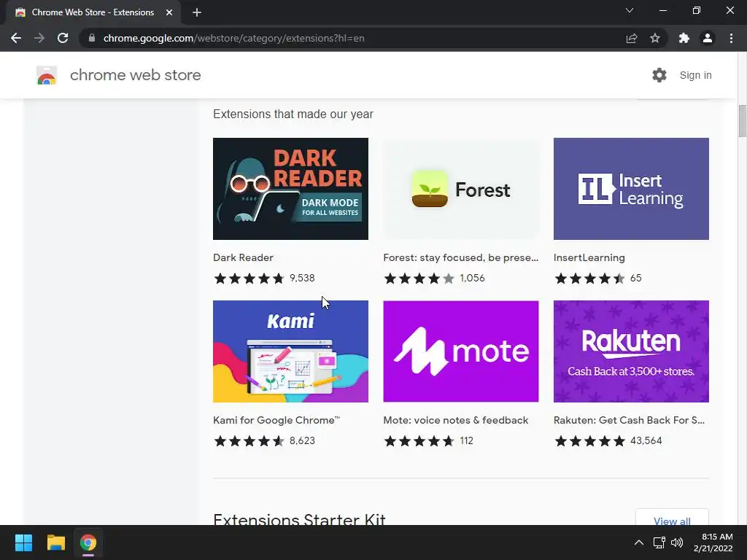The image size is (747, 560).
Task: Show hidden system tray icons
Action: pos(639,542)
